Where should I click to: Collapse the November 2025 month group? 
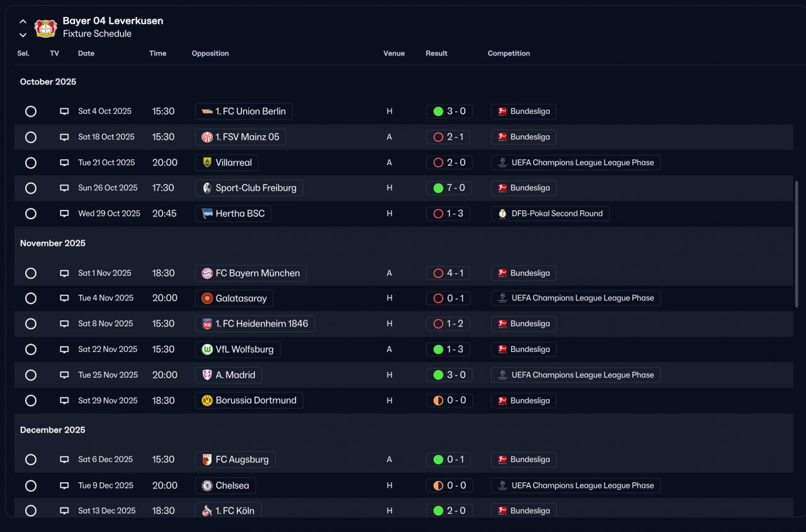pos(53,243)
